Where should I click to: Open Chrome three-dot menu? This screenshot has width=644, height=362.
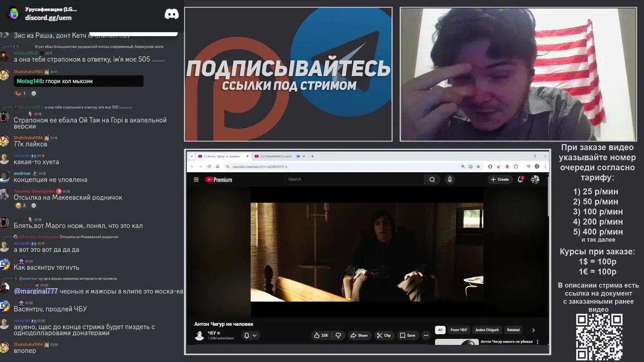pyautogui.click(x=545, y=166)
